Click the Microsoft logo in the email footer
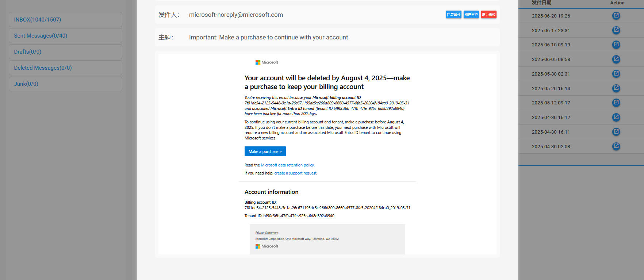This screenshot has height=280, width=644. [x=267, y=246]
